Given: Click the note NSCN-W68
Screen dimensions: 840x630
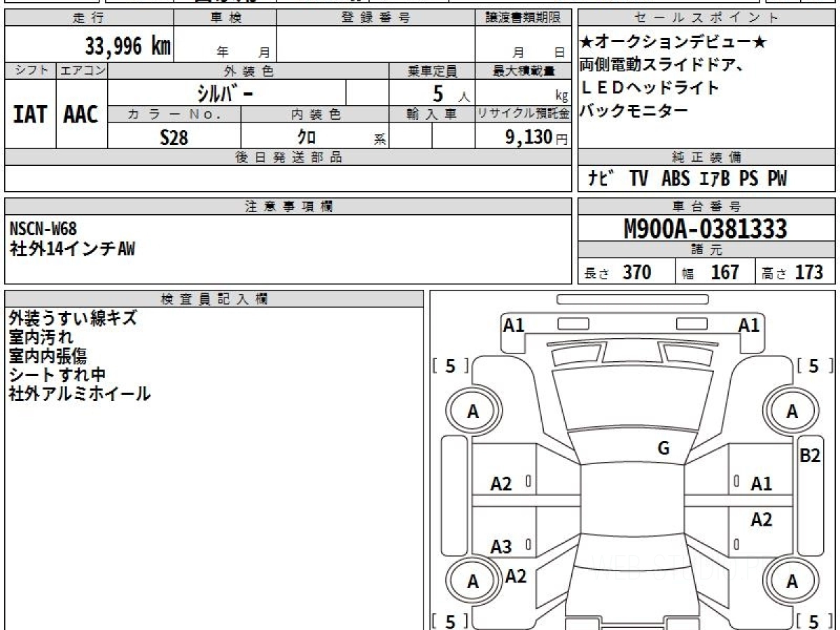Looking at the screenshot, I should point(43,227).
